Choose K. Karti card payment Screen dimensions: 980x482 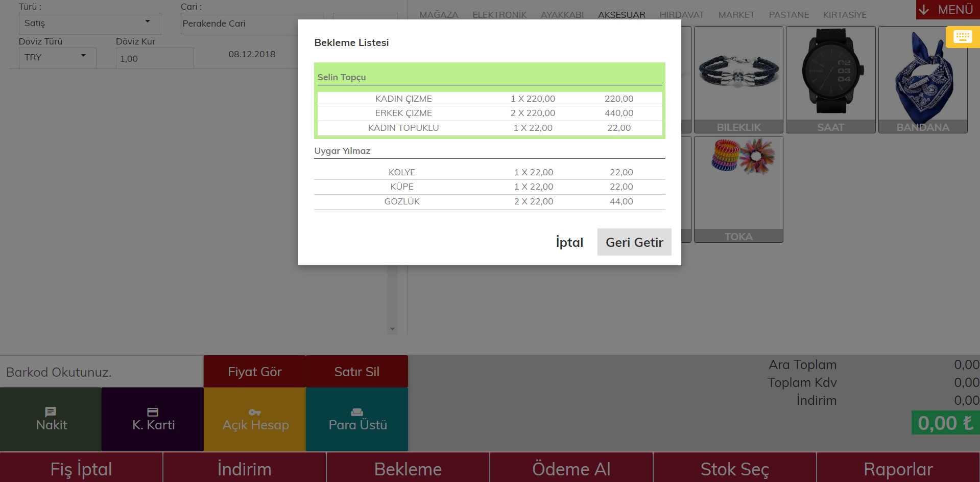(x=153, y=419)
